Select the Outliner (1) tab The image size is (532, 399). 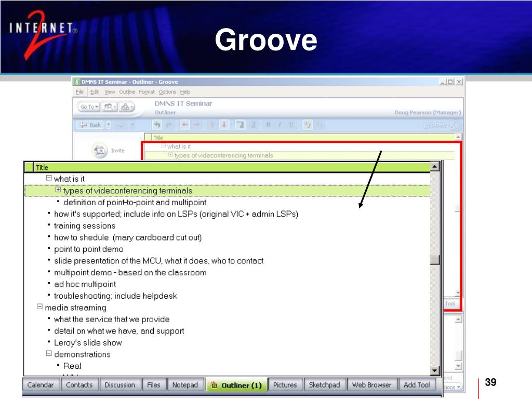click(x=236, y=385)
